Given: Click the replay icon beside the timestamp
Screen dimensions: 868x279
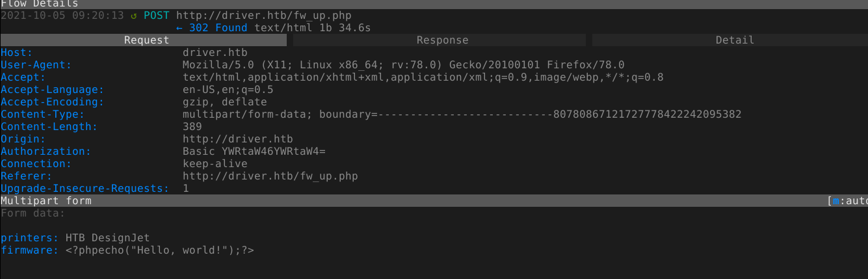Looking at the screenshot, I should tap(134, 15).
